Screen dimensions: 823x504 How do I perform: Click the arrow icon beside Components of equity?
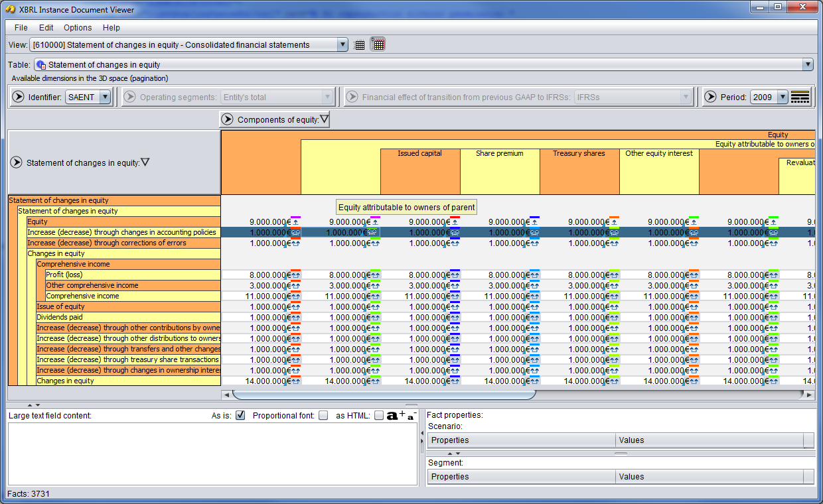coord(228,119)
